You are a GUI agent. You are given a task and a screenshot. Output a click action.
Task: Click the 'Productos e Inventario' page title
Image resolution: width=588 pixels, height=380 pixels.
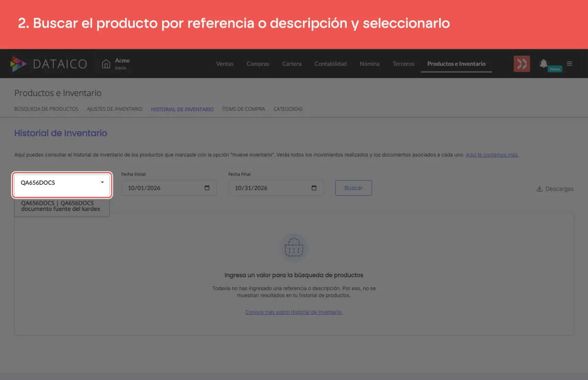pyautogui.click(x=58, y=93)
